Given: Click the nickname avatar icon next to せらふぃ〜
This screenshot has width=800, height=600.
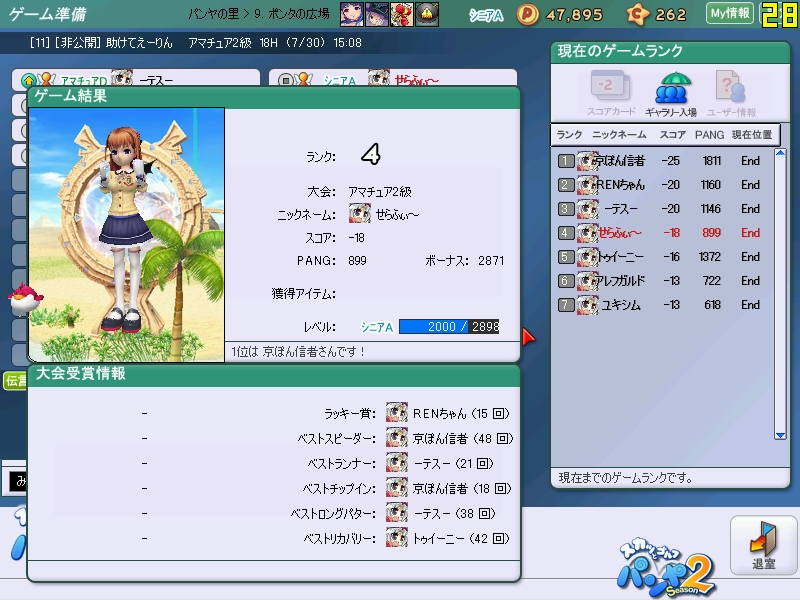Looking at the screenshot, I should coord(360,214).
